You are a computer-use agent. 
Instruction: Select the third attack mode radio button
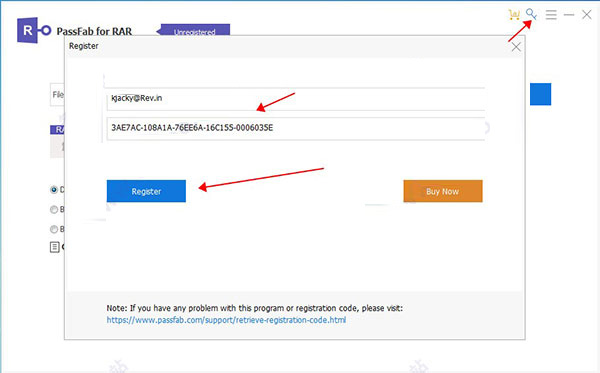pyautogui.click(x=54, y=229)
